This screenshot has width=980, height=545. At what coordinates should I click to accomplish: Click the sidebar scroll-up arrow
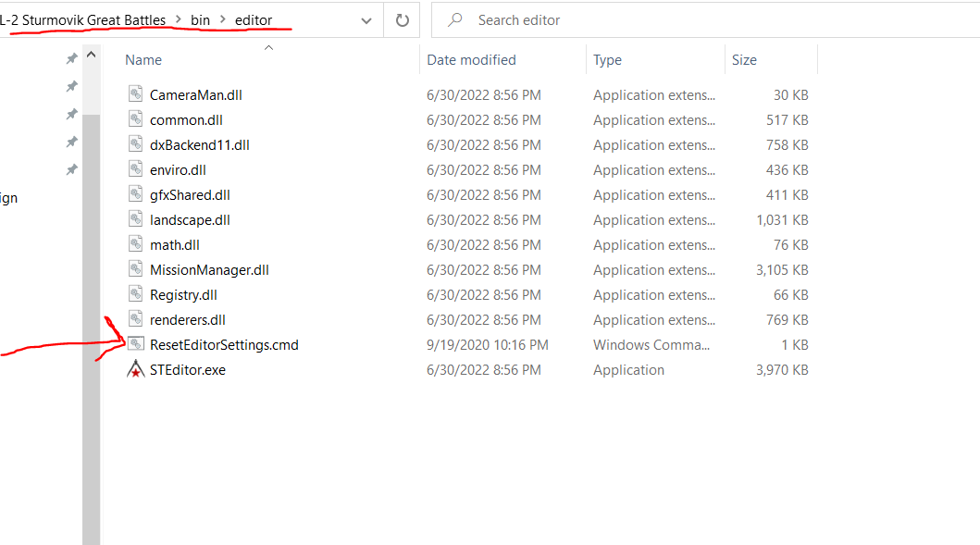point(92,55)
